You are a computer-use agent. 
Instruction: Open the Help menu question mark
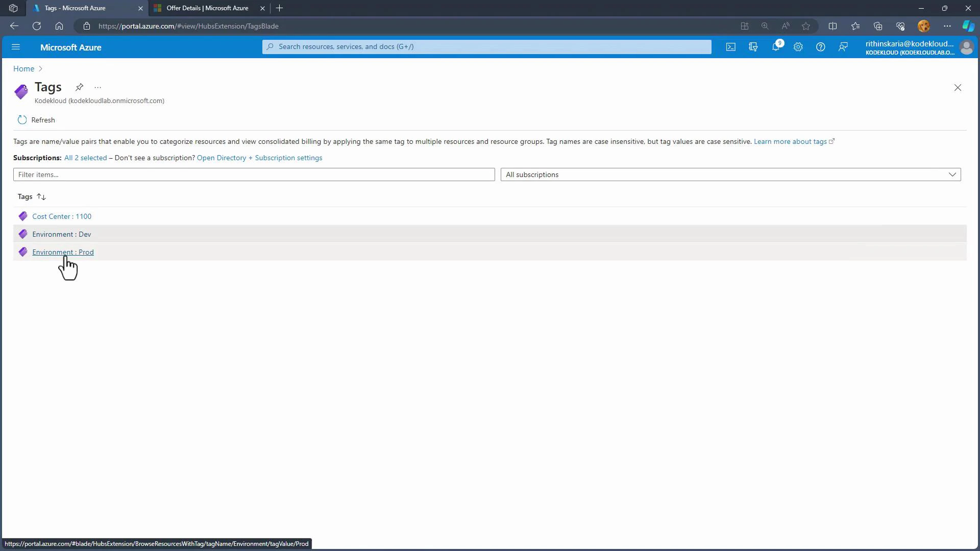click(820, 47)
